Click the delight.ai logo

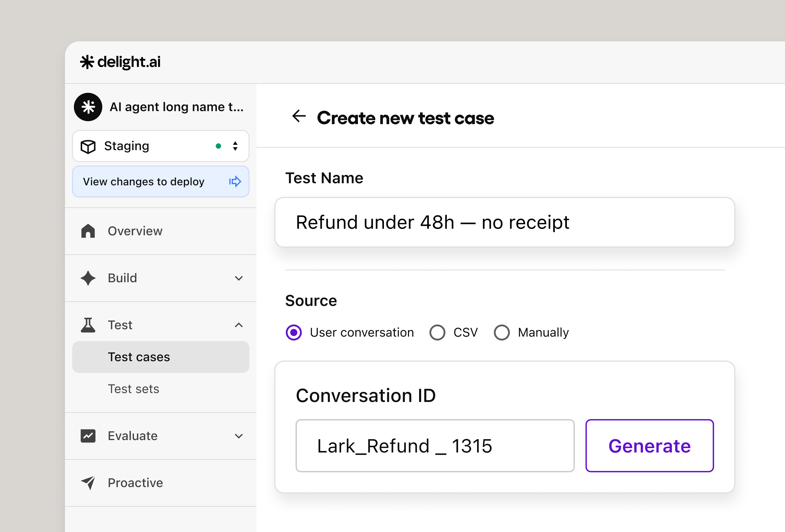pyautogui.click(x=120, y=62)
